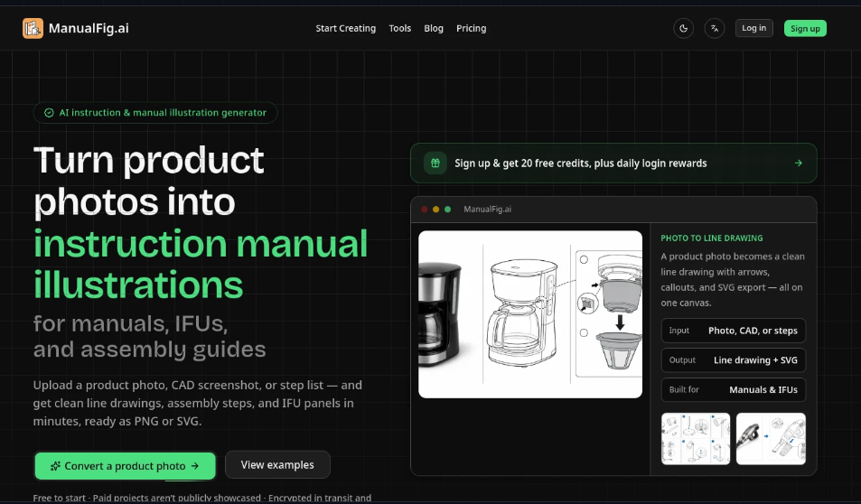This screenshot has width=861, height=504.
Task: Open the Pricing page
Action: click(x=471, y=28)
